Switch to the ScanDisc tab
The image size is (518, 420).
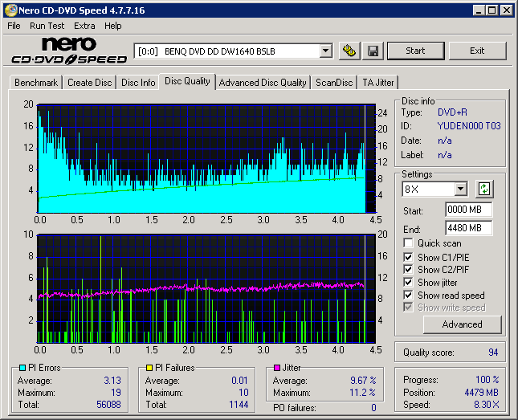pos(334,83)
